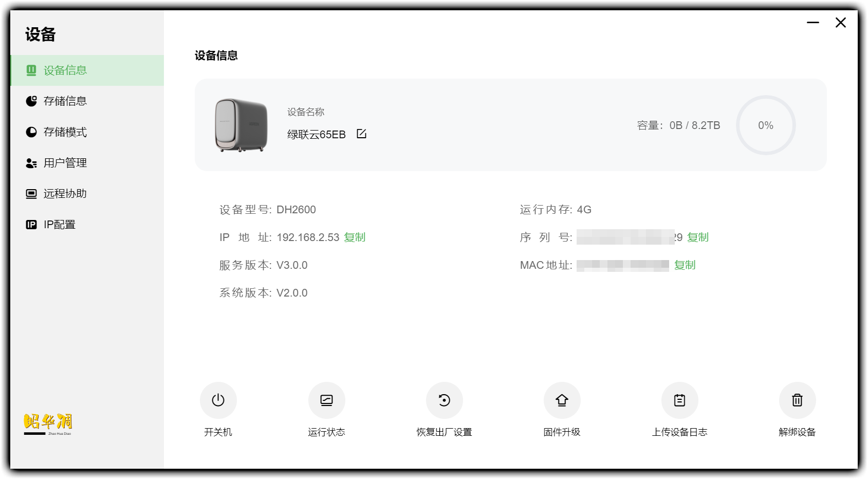Open the 存储信息 storage section
Viewport: 868px width, 479px height.
(65, 101)
